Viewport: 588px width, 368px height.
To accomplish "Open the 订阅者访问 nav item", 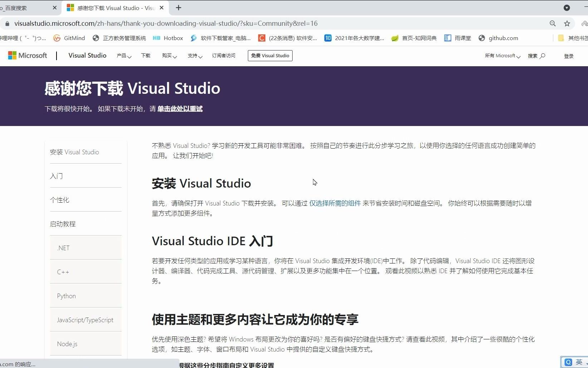I will [x=224, y=55].
